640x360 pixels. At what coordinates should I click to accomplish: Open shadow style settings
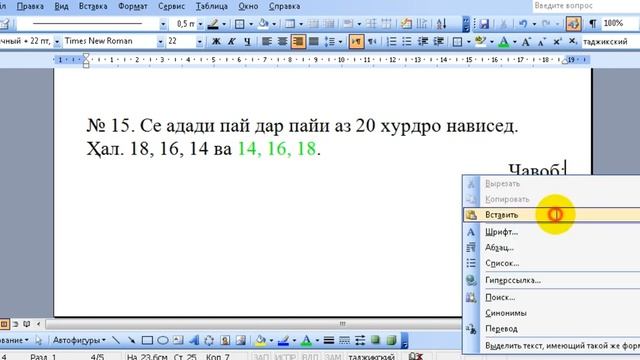375,340
